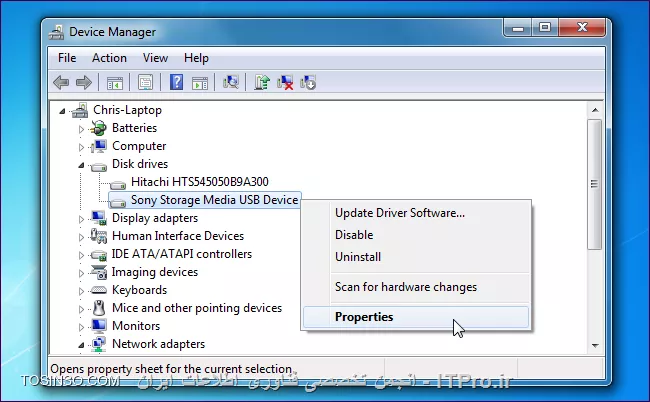Image resolution: width=650 pixels, height=402 pixels.
Task: Expand the Human Interface Devices node
Action: [x=81, y=237]
